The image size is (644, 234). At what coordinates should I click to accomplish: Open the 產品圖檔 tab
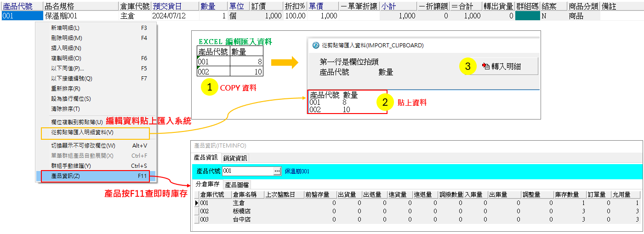(237, 184)
